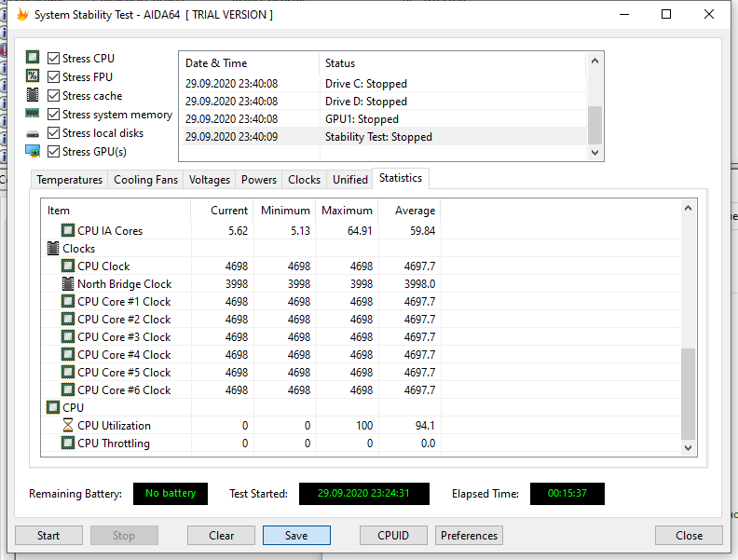Click the CPU Core #4 Clock icon

(68, 354)
